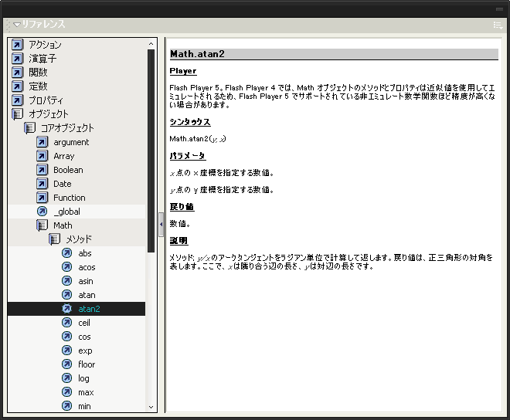Click the exp method icon

(x=66, y=351)
